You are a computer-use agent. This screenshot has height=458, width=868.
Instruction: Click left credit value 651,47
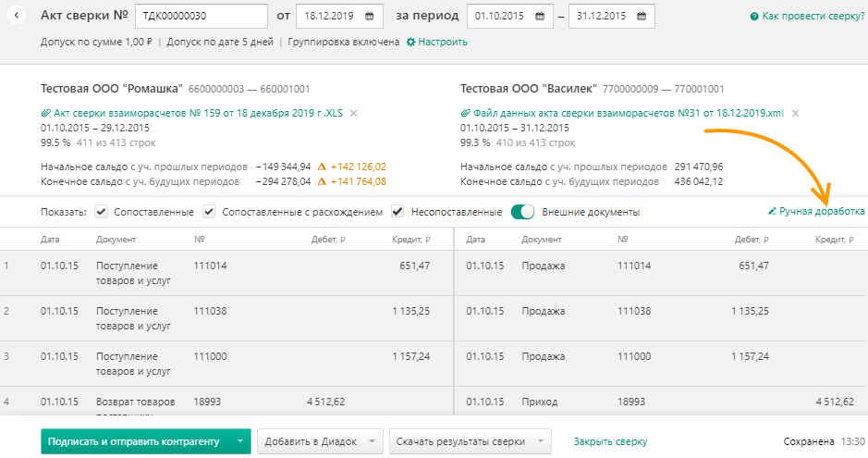point(415,266)
